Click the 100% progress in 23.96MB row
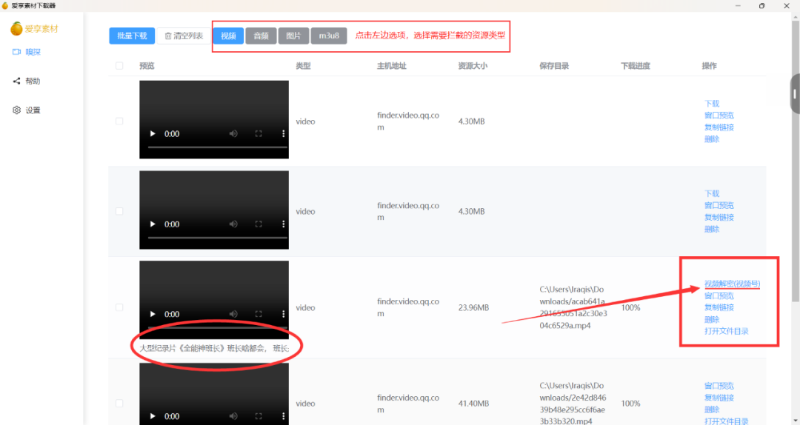The width and height of the screenshot is (800, 425). coord(631,308)
